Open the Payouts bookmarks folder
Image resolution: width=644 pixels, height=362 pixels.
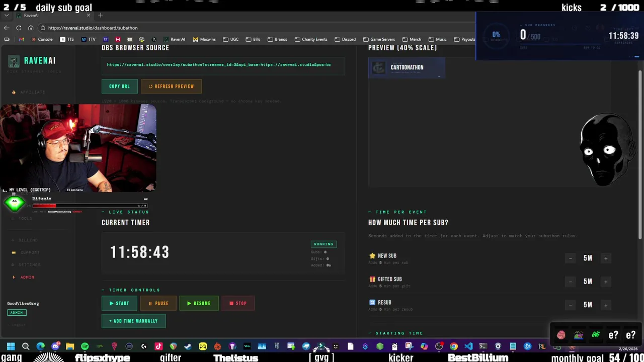[x=464, y=39]
